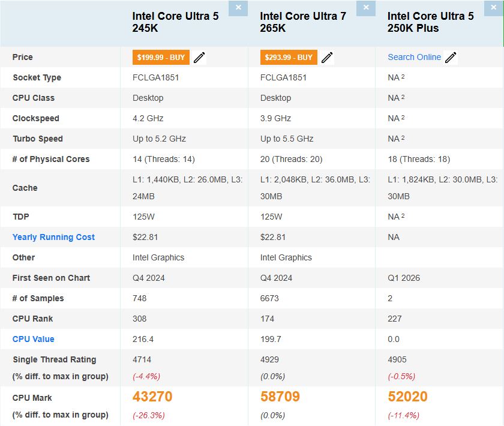Viewport: 504px width, 426px height.
Task: Edit the price of Intel Core Ultra 7 265K
Action: coord(327,57)
